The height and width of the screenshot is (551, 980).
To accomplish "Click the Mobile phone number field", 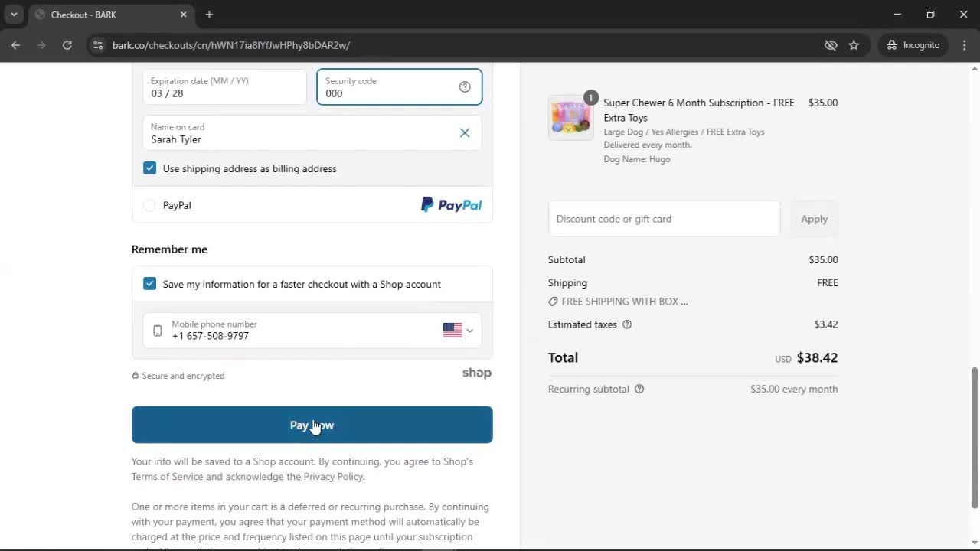I will pyautogui.click(x=312, y=331).
